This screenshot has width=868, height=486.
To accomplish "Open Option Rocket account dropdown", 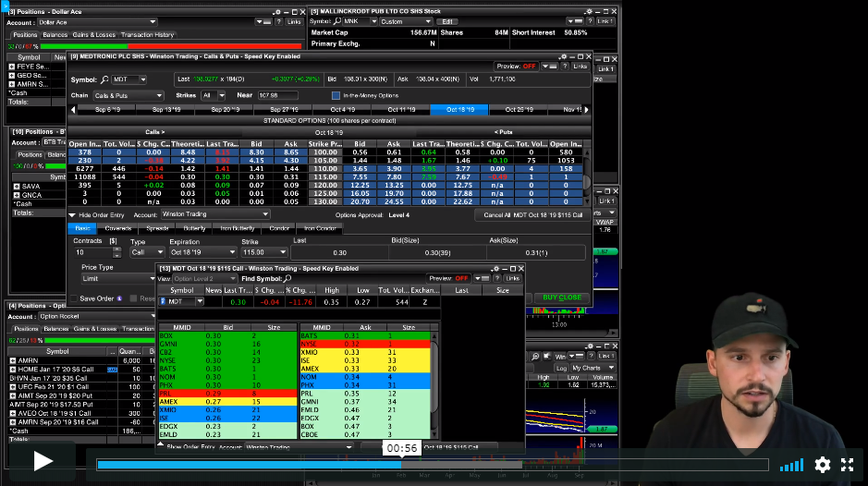I will (x=98, y=317).
